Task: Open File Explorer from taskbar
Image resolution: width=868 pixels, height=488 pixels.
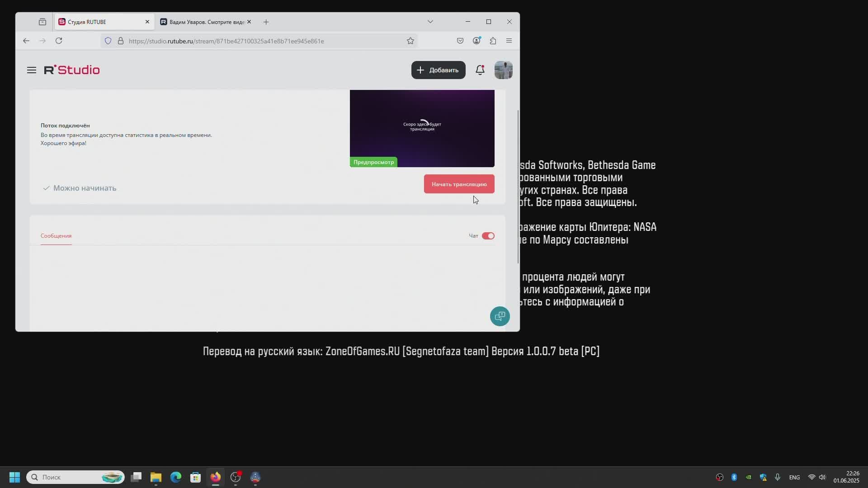Action: [156, 477]
